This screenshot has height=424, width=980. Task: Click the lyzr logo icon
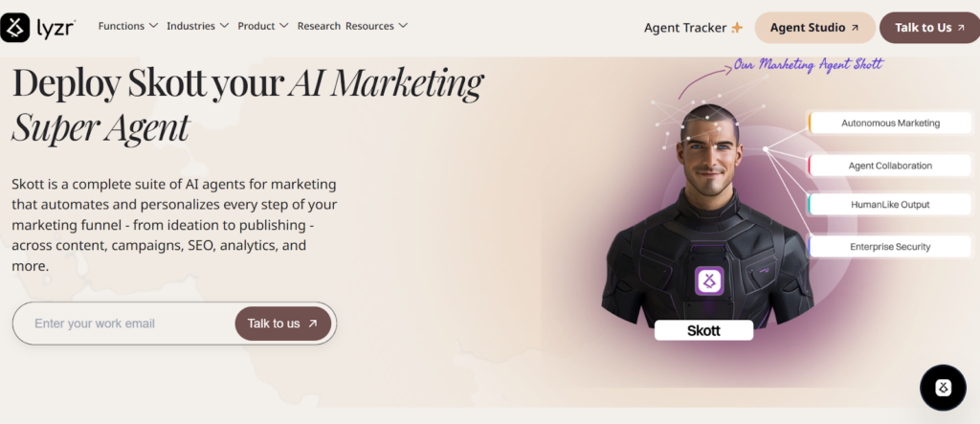14,28
